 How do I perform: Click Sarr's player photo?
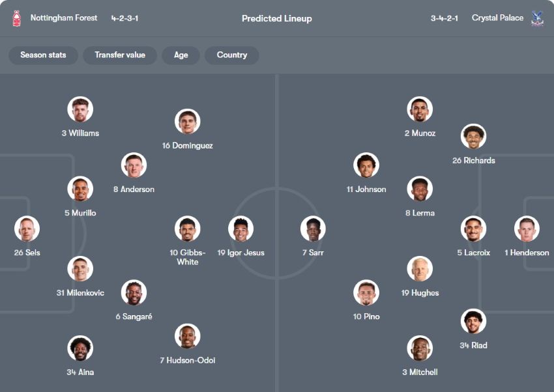tap(313, 229)
